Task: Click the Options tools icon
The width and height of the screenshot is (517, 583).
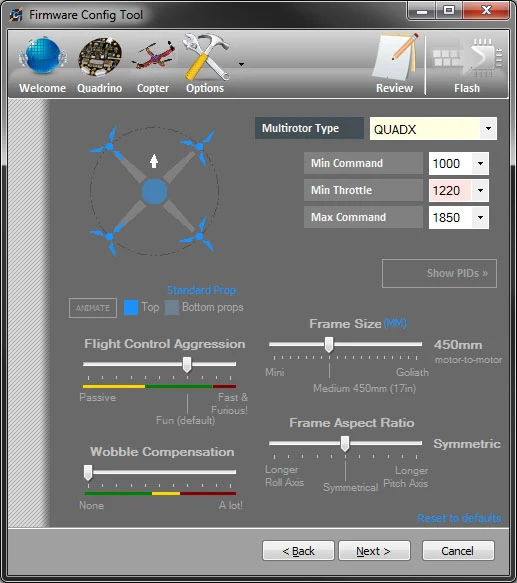Action: pos(206,57)
